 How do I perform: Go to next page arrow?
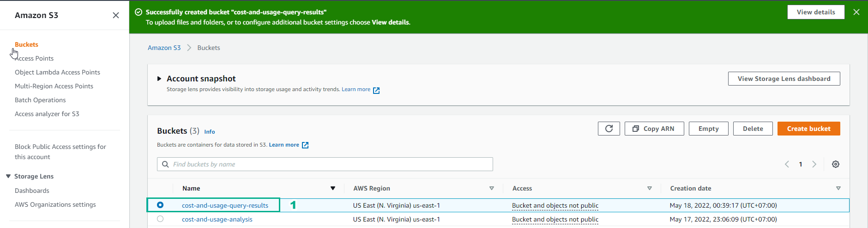[814, 164]
